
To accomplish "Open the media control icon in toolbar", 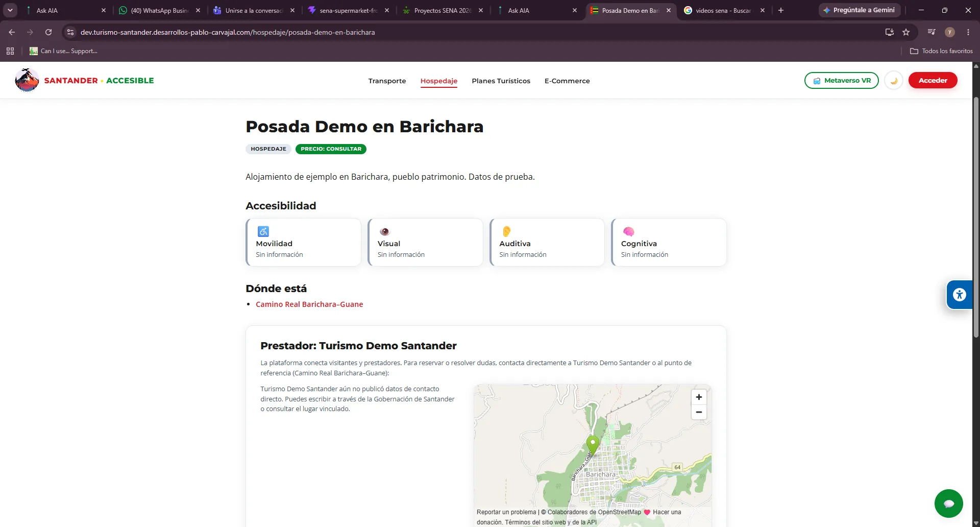I will point(932,32).
